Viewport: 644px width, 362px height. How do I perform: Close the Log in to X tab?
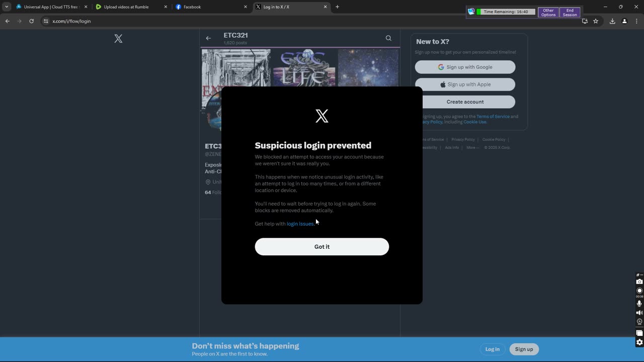325,7
